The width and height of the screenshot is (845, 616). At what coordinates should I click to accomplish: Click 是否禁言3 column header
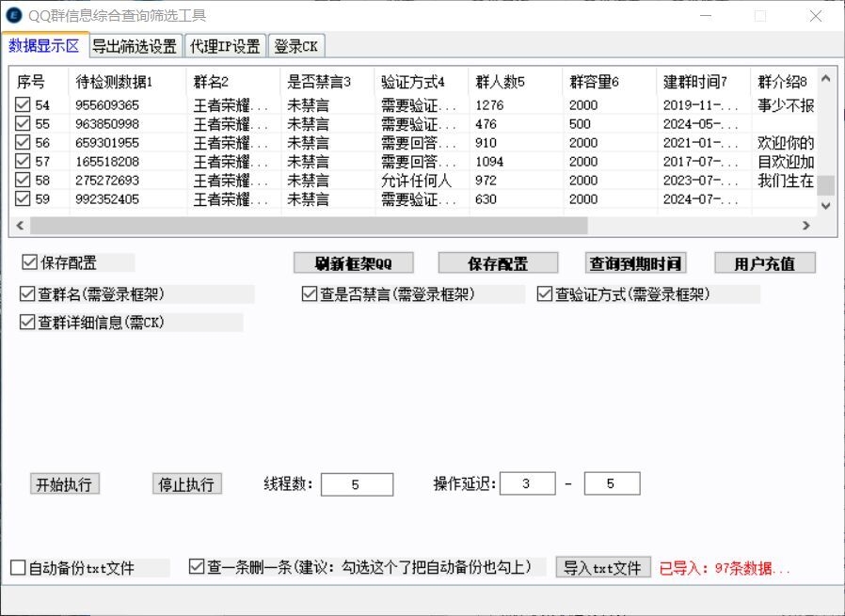[x=327, y=82]
